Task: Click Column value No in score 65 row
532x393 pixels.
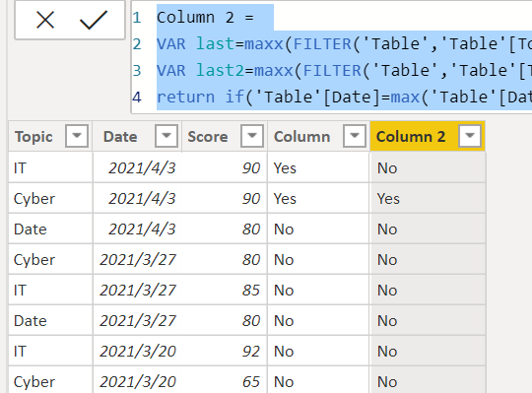Action: click(284, 382)
